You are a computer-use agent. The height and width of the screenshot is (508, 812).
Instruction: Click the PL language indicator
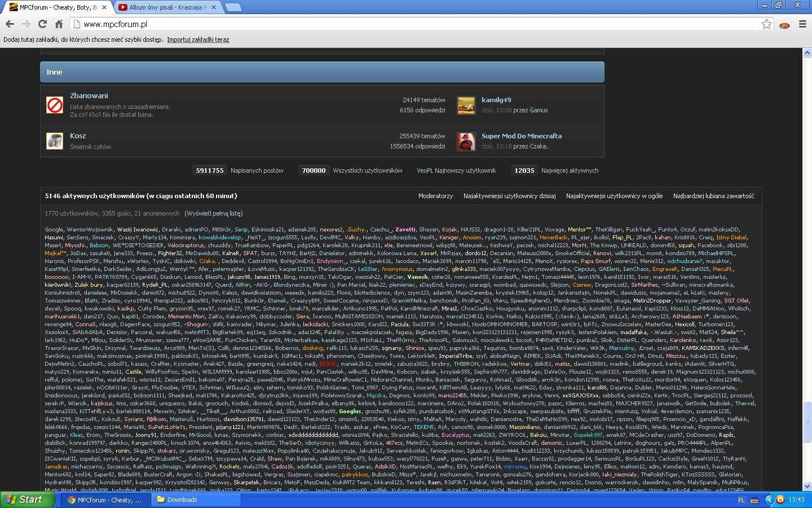(741, 500)
